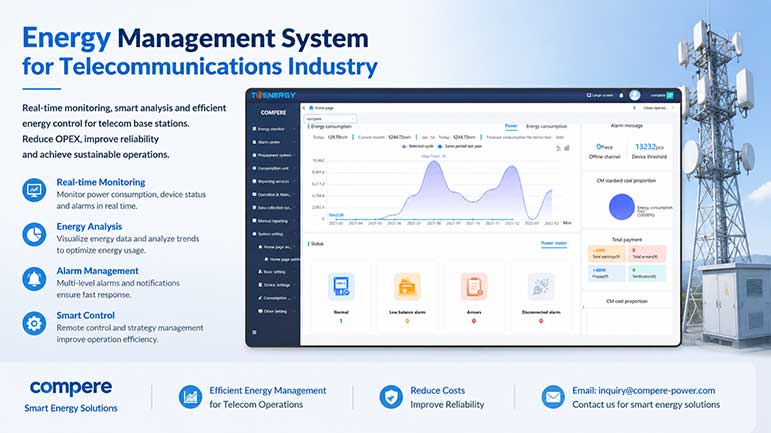The image size is (771, 433).
Task: Click the Smart Control gear icon
Action: pyautogui.click(x=34, y=323)
